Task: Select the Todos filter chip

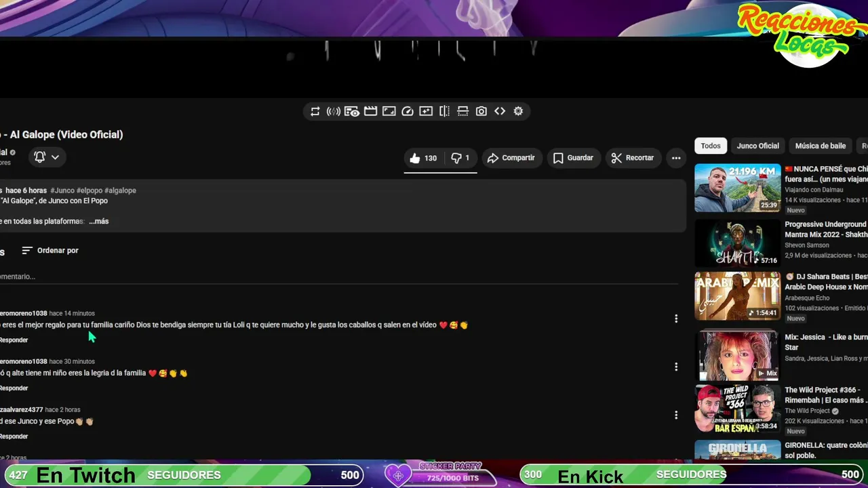Action: coord(711,146)
